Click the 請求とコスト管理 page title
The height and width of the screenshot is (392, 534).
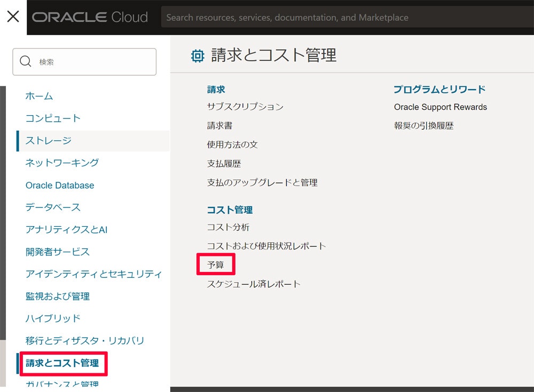(274, 55)
